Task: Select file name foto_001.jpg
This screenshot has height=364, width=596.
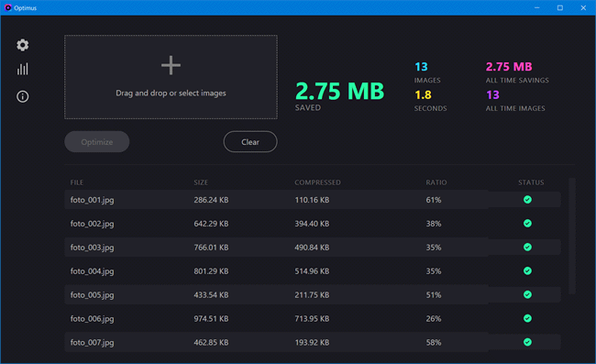Action: tap(92, 200)
